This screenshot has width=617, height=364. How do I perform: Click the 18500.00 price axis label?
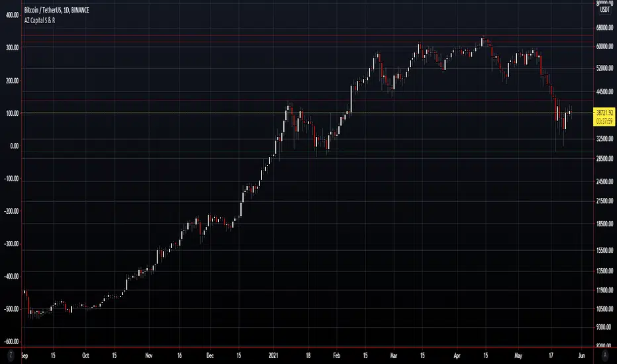pos(604,224)
